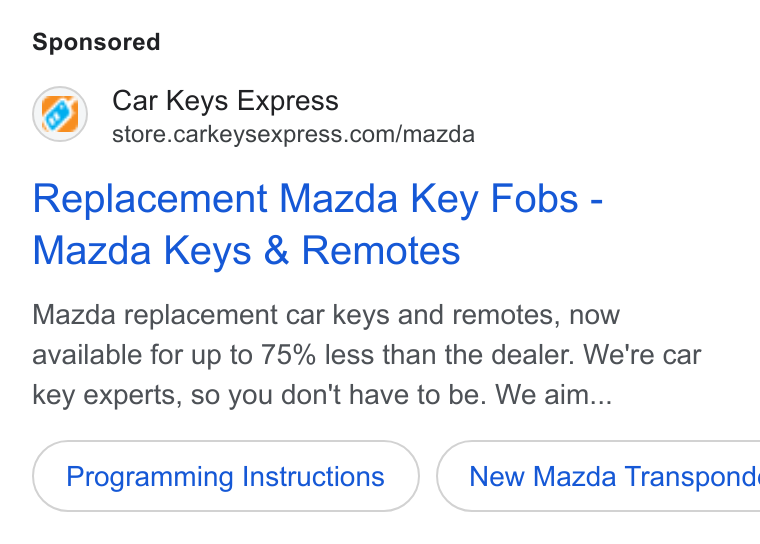This screenshot has height=544, width=760.
Task: Click the Car Keys Express site name
Action: (x=225, y=101)
